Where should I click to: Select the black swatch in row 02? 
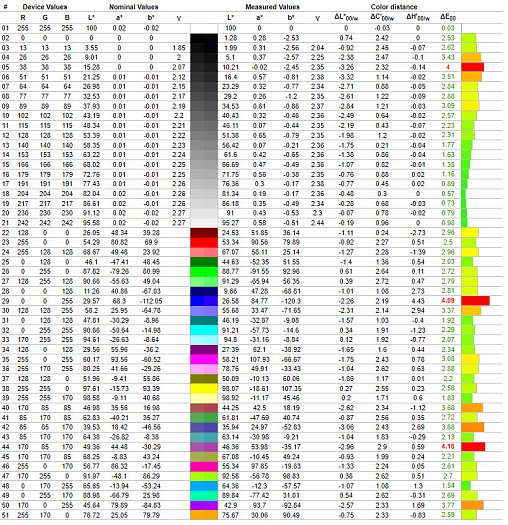pyautogui.click(x=204, y=38)
